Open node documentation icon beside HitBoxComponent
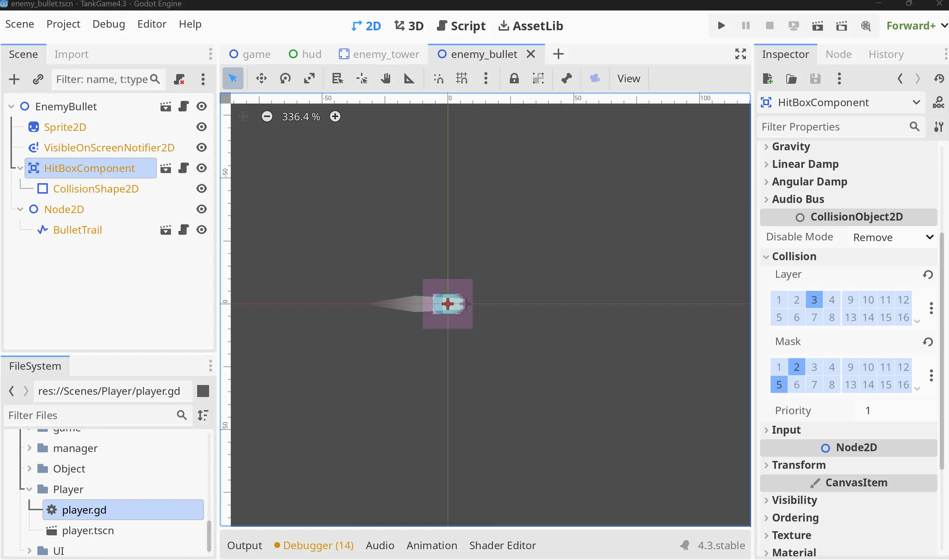The image size is (949, 560). [x=939, y=102]
